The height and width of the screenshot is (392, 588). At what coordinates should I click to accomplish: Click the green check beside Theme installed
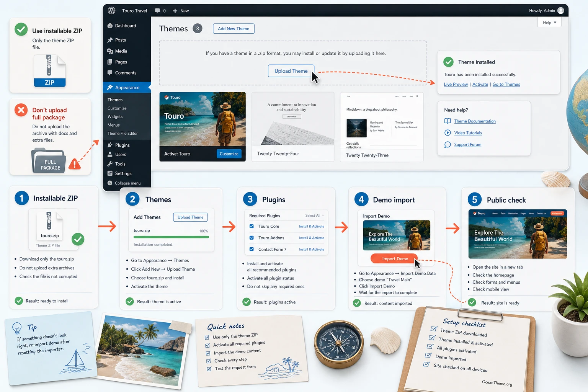(x=448, y=62)
